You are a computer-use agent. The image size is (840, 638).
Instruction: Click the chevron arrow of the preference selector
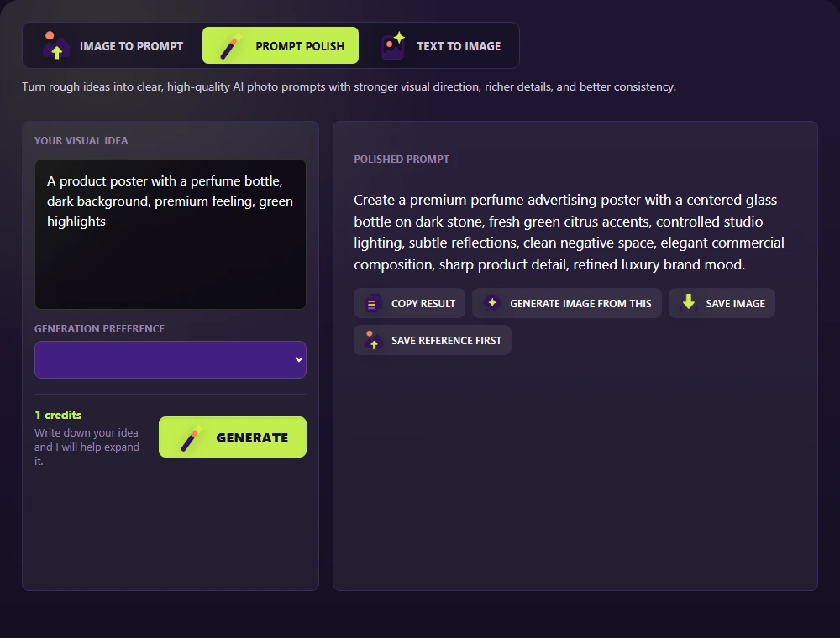[299, 359]
